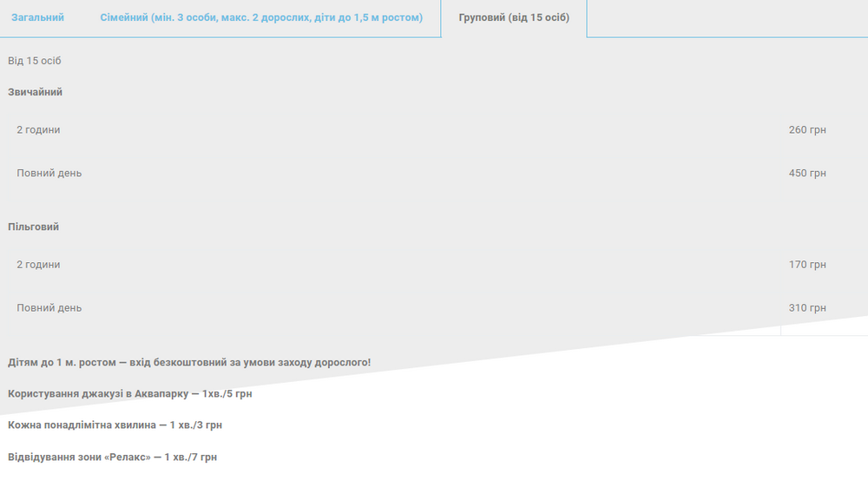Image resolution: width=868 pixels, height=487 pixels.
Task: Open the Сімейний pricing tab
Action: [261, 17]
